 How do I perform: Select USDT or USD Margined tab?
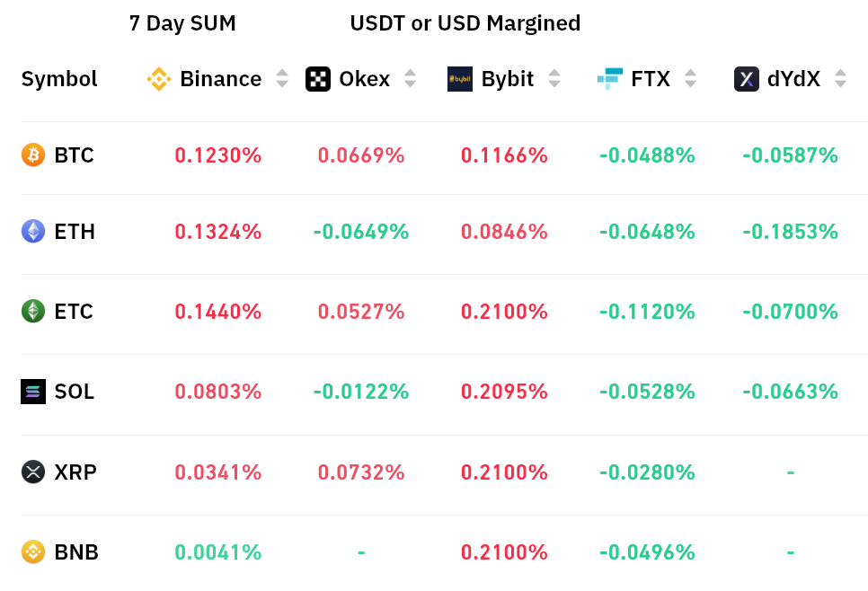coord(465,23)
